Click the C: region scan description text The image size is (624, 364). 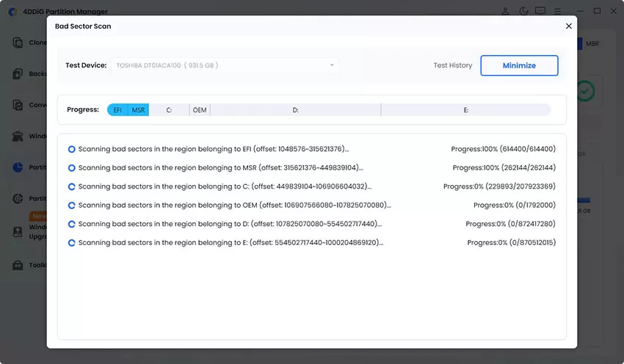[225, 186]
